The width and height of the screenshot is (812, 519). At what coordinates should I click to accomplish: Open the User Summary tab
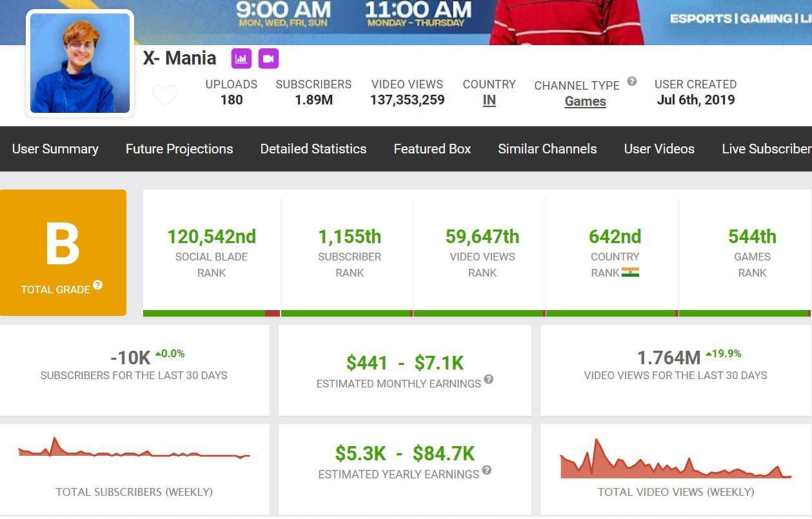[x=55, y=149]
